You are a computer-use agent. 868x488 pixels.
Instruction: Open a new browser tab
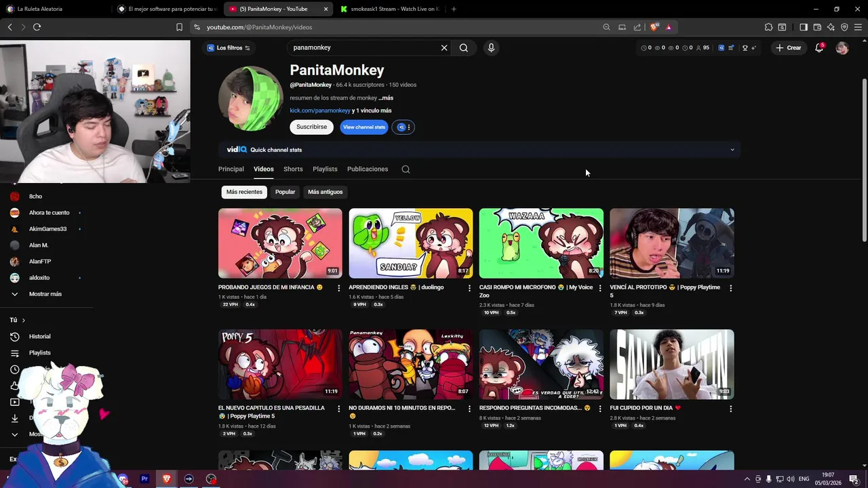(454, 9)
